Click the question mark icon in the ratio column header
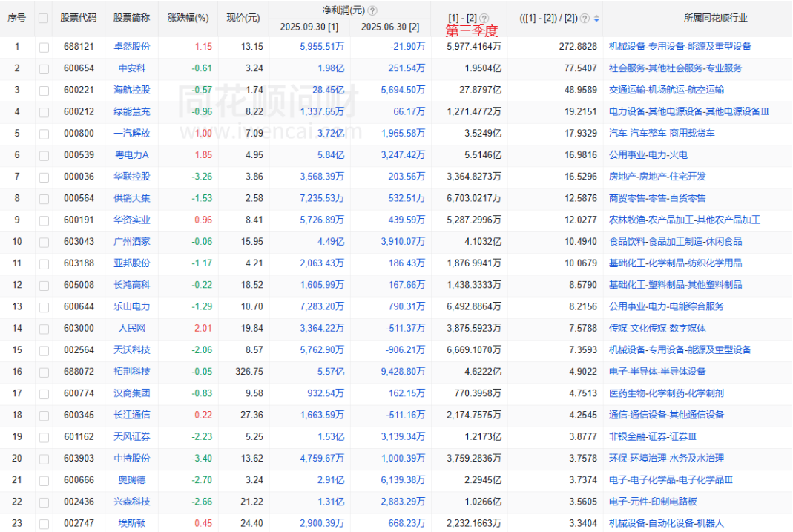Screen dimensions: 793x532 (585, 18)
